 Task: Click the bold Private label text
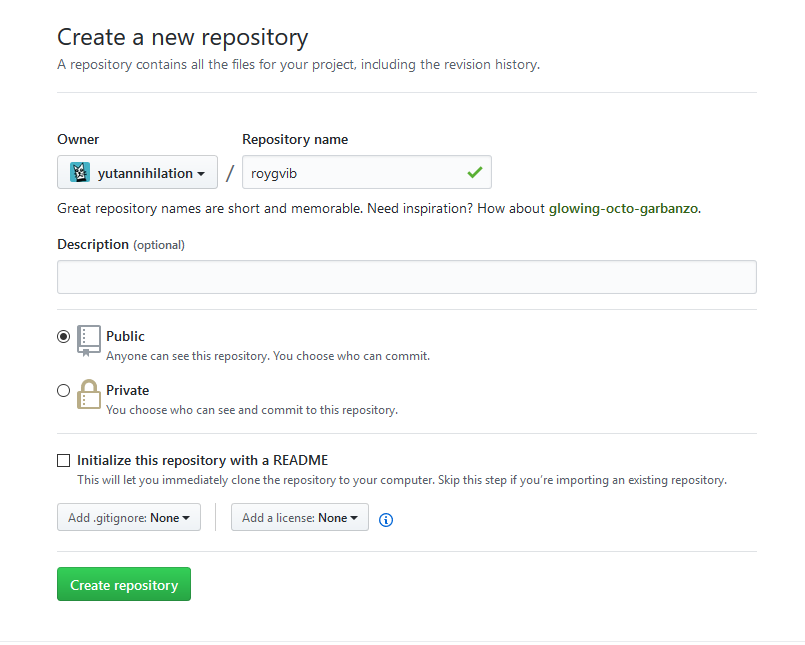127,391
